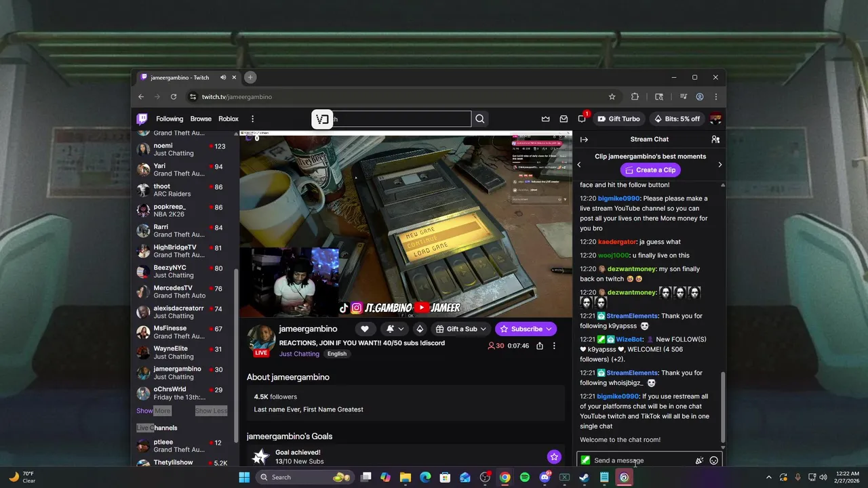
Task: Click the Chrome address bar URL
Action: tap(237, 97)
